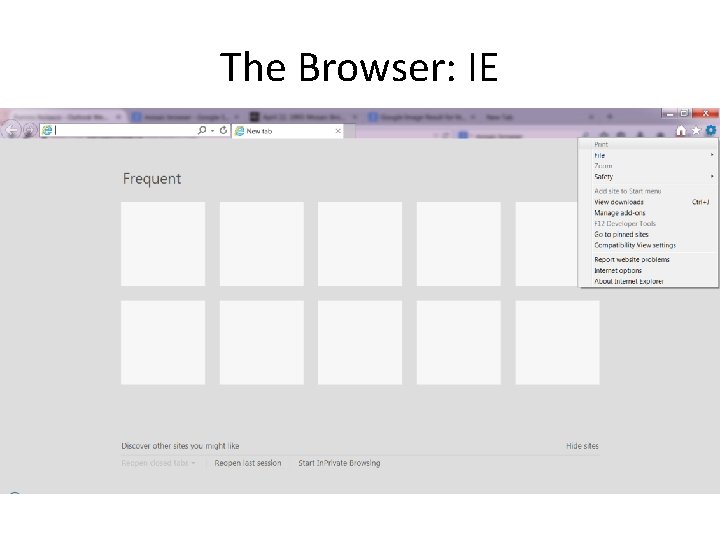720x540 pixels.
Task: Open the File submenu entry
Action: pos(648,155)
